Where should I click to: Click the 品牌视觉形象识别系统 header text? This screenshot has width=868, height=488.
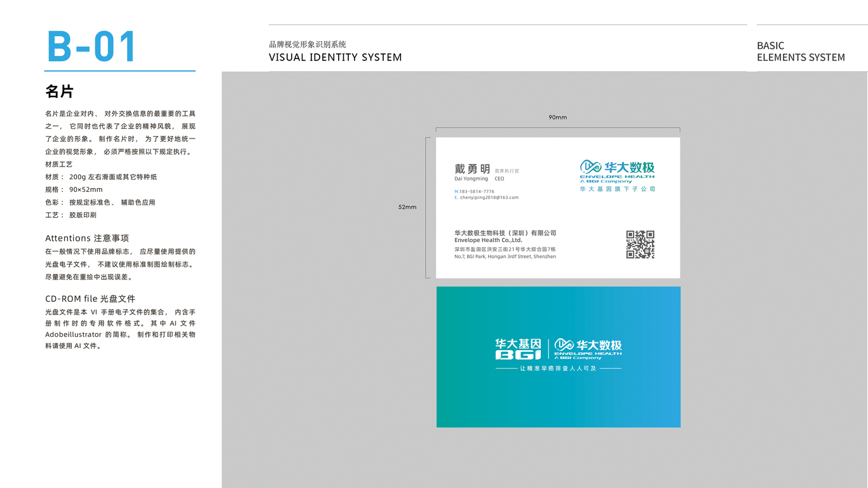point(308,44)
